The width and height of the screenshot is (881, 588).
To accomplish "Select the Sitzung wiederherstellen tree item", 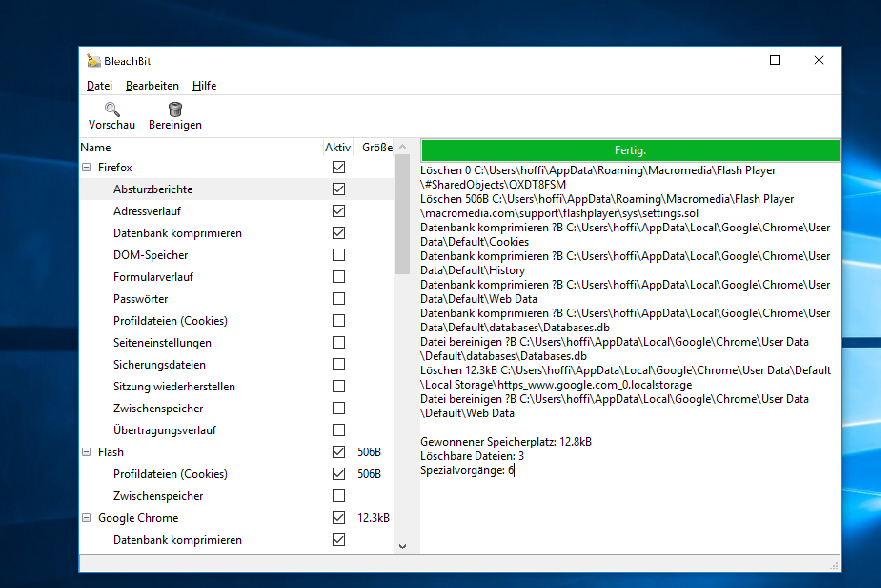I will 174,386.
